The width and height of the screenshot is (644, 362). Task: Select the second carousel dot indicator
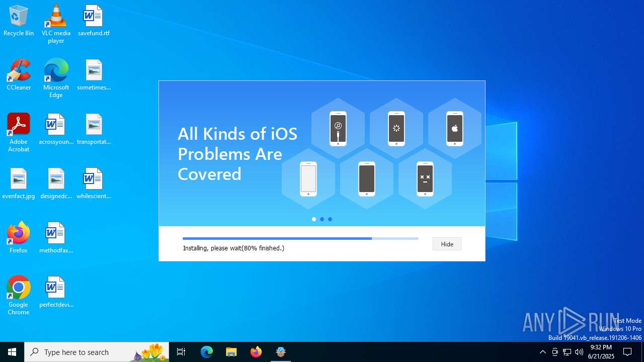322,219
